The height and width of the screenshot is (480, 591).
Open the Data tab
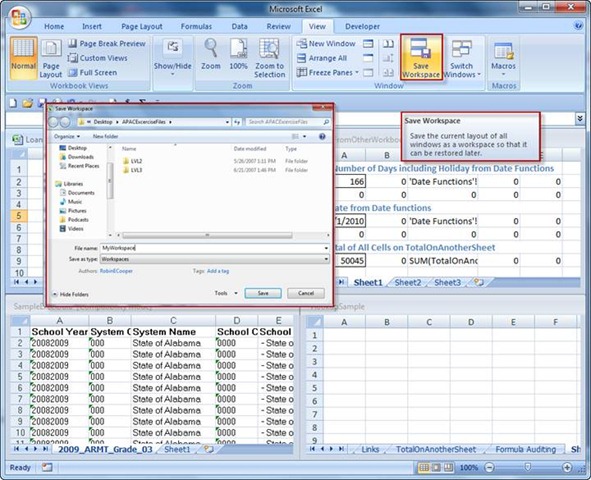click(x=239, y=26)
